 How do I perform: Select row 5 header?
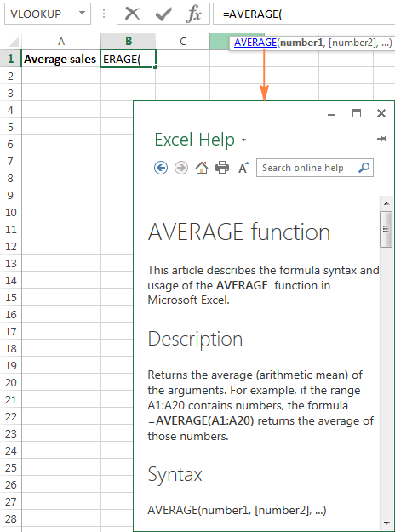point(10,127)
